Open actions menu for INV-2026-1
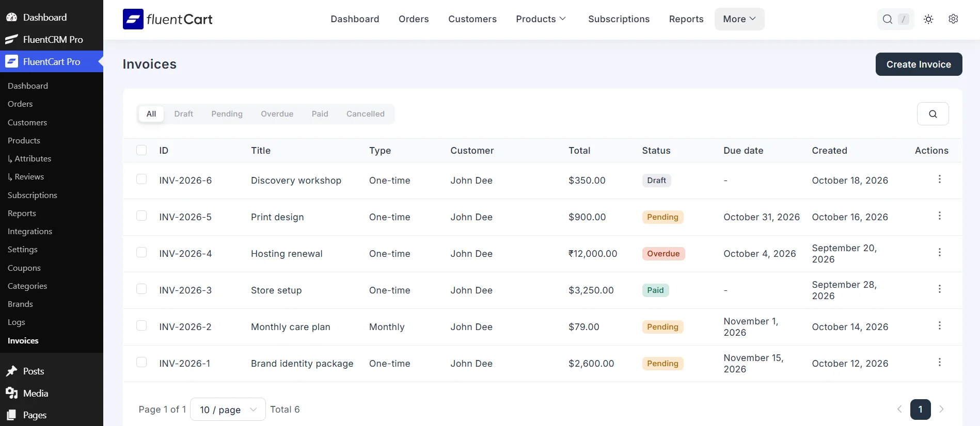Viewport: 980px width, 426px height. click(939, 362)
